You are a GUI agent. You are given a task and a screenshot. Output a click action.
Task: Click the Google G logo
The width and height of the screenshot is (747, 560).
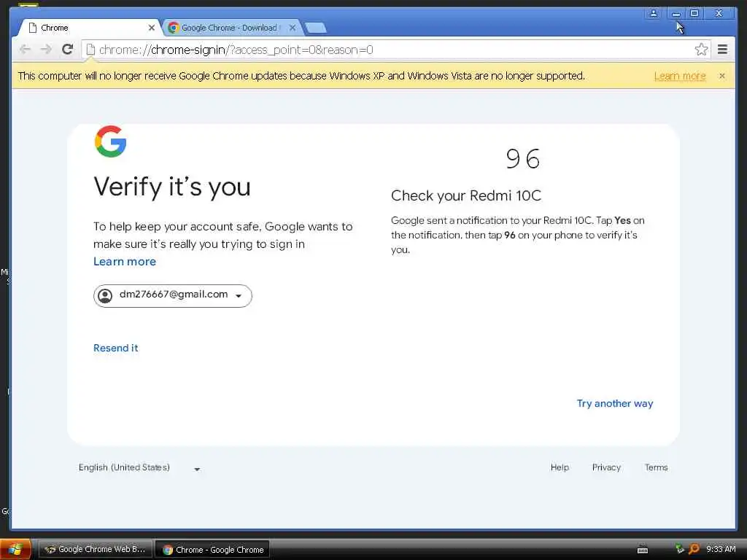coord(111,141)
